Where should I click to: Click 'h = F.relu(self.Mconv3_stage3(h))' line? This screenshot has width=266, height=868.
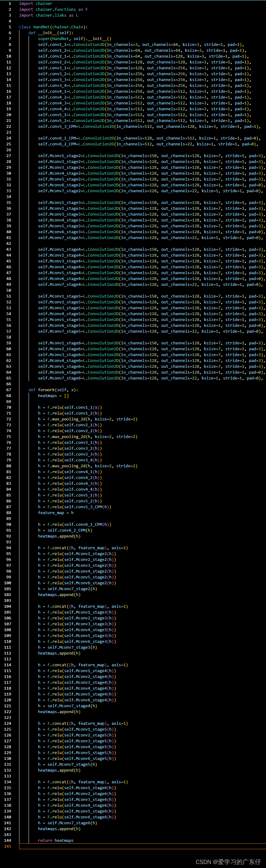[77, 624]
